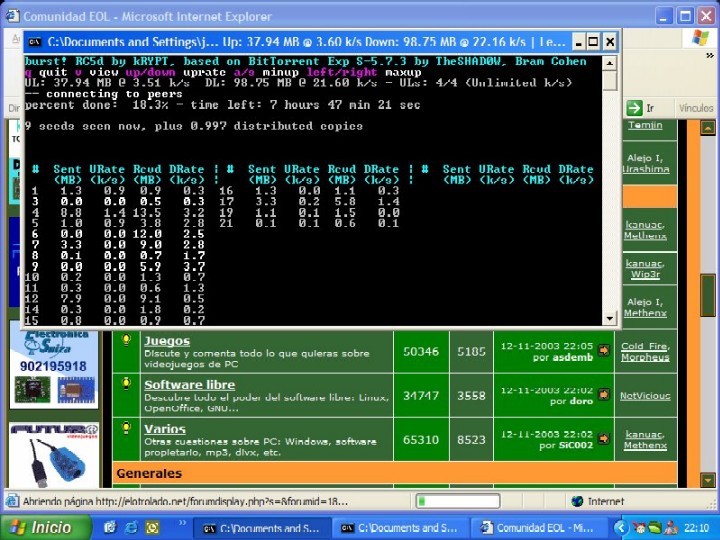Click the first system tray icon after the arrow
Screen dimensions: 720x540
[x=637, y=528]
